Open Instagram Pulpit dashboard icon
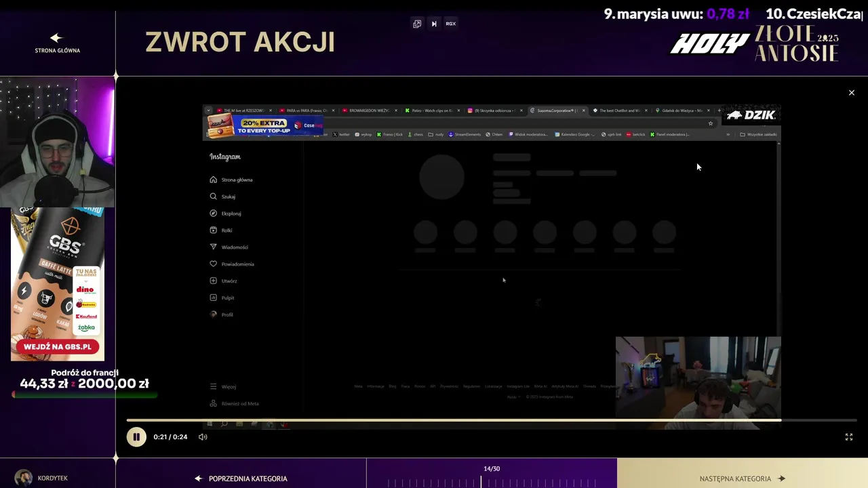868x488 pixels. [x=214, y=298]
